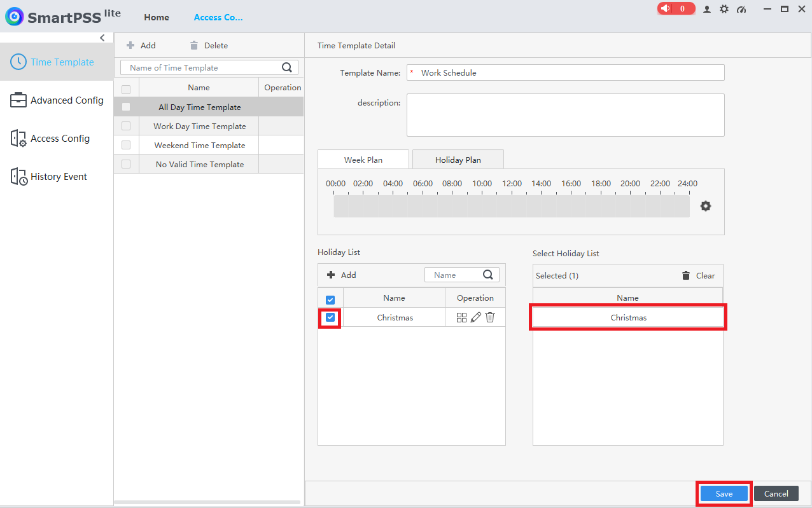Save the time template
This screenshot has width=812, height=508.
724,493
